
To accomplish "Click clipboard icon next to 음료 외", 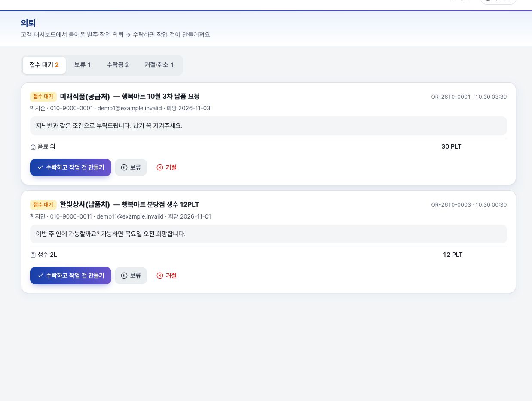I will coord(33,147).
